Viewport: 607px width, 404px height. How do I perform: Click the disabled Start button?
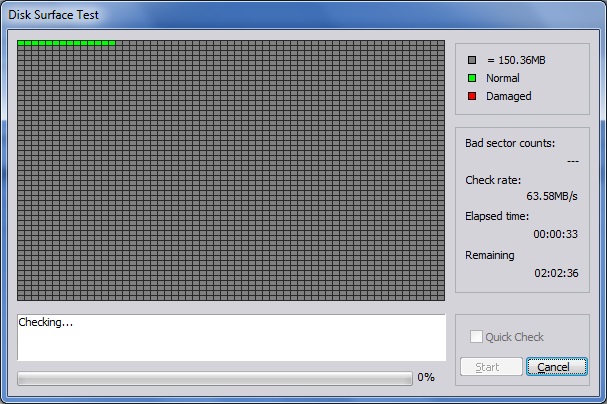[491, 366]
